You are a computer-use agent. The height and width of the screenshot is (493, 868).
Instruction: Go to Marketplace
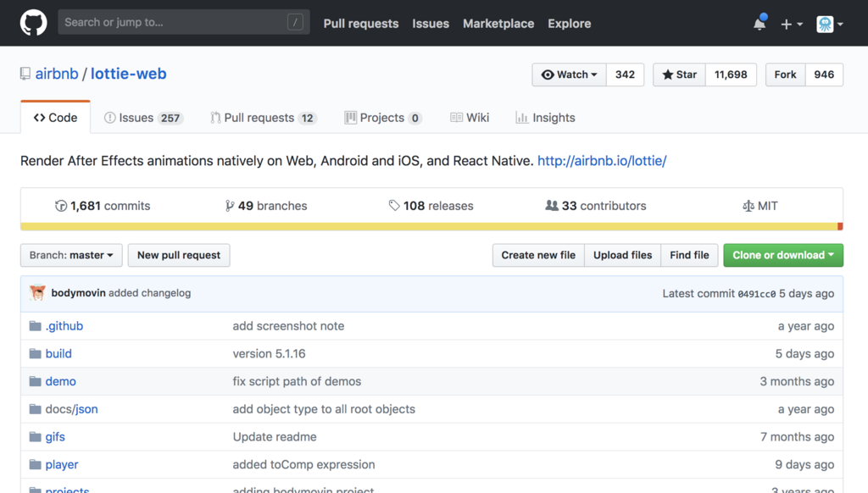click(498, 24)
